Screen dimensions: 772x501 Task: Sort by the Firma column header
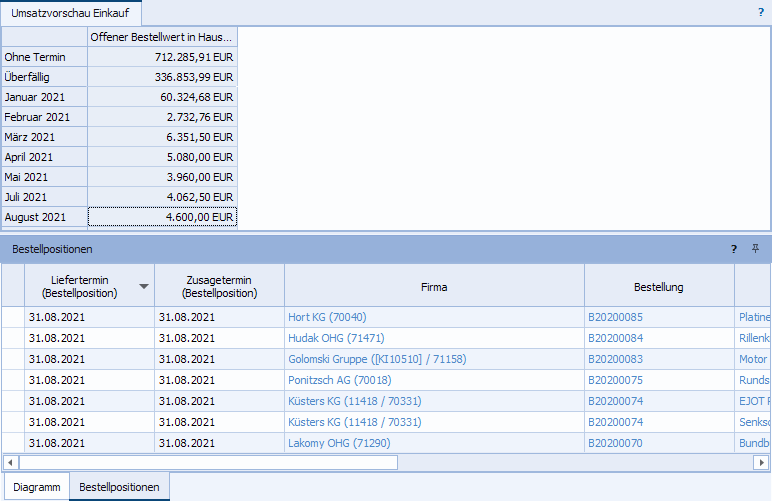point(434,287)
